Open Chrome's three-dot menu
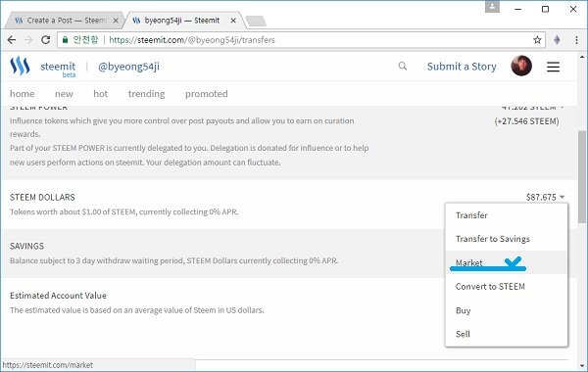 [x=576, y=40]
